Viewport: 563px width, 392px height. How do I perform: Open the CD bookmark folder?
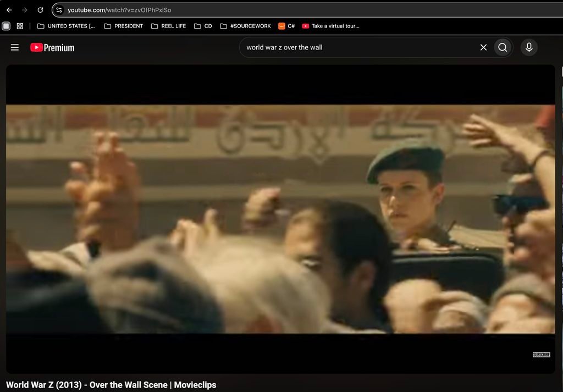click(203, 26)
